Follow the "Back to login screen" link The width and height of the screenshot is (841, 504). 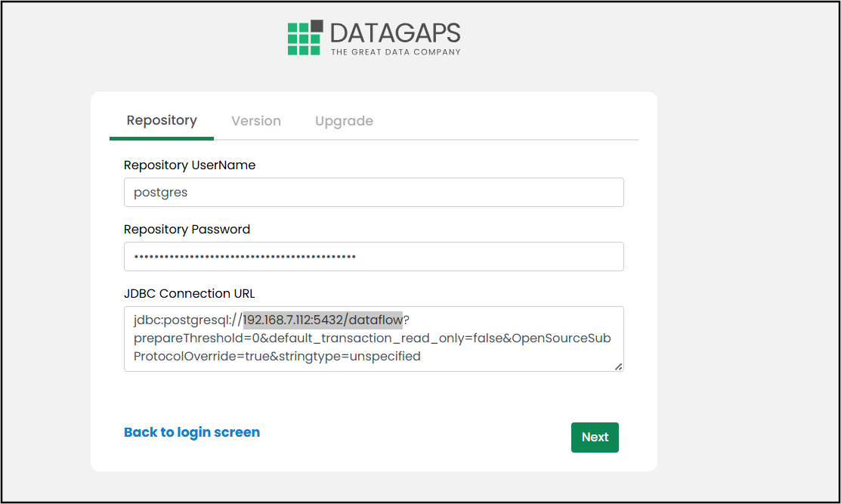point(192,432)
